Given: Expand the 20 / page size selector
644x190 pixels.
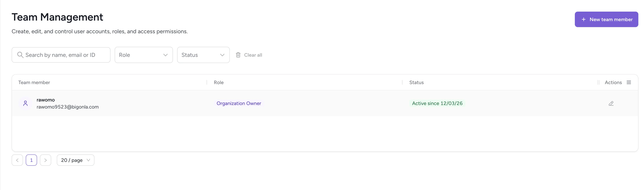Looking at the screenshot, I should pos(75,160).
